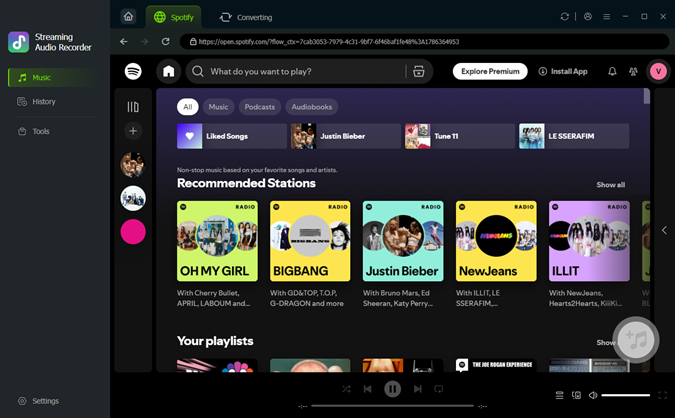675x418 pixels.
Task: Go forward in the embedded browser
Action: coord(145,41)
